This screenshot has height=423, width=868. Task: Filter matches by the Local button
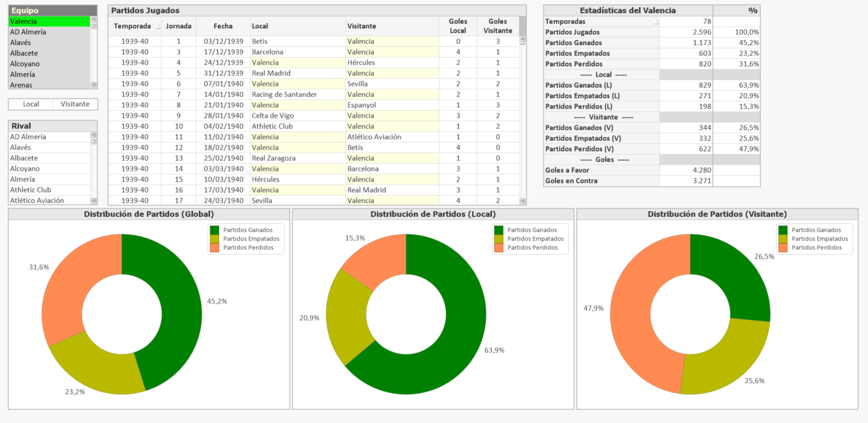click(31, 104)
